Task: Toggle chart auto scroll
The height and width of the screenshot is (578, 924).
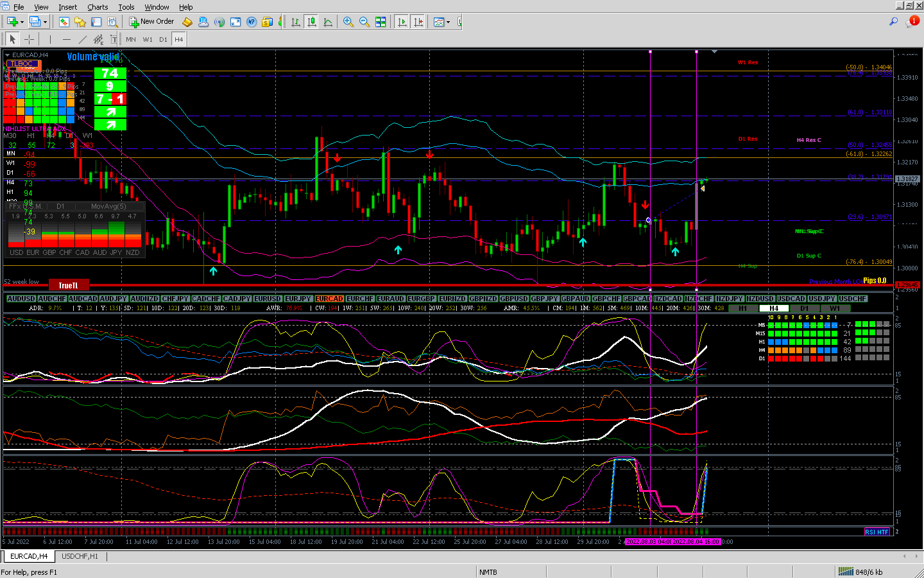Action: click(402, 22)
